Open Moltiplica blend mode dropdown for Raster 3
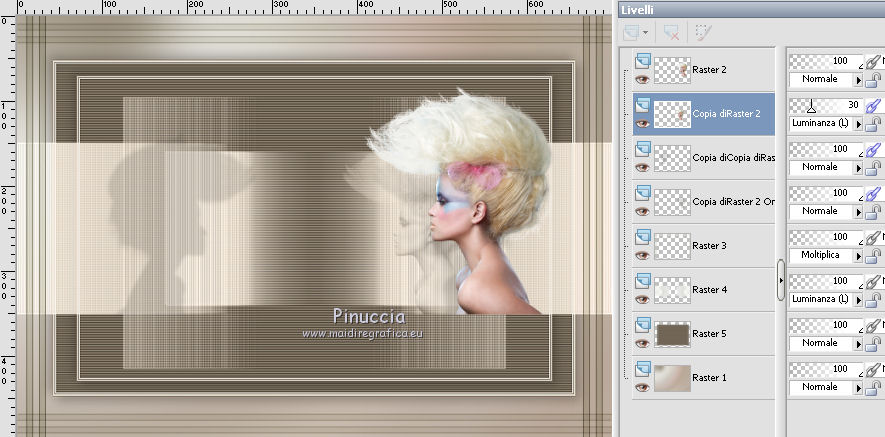This screenshot has width=885, height=437. point(826,256)
